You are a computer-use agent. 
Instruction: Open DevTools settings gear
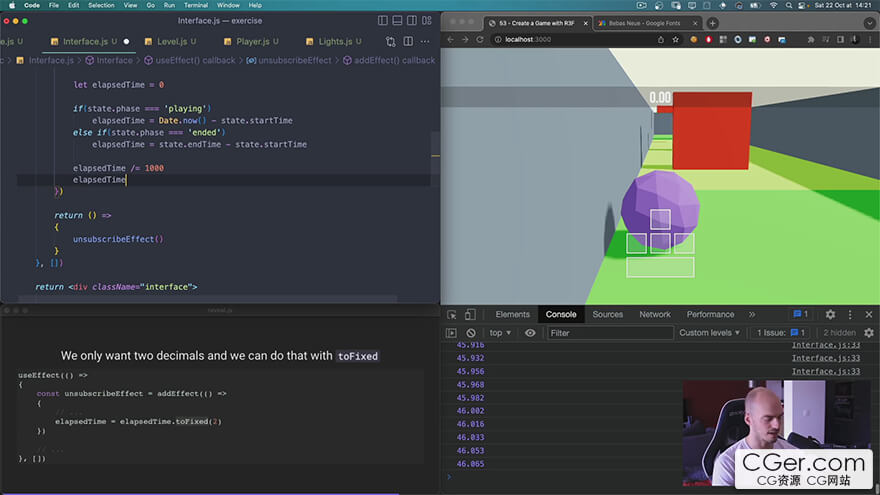(x=830, y=314)
